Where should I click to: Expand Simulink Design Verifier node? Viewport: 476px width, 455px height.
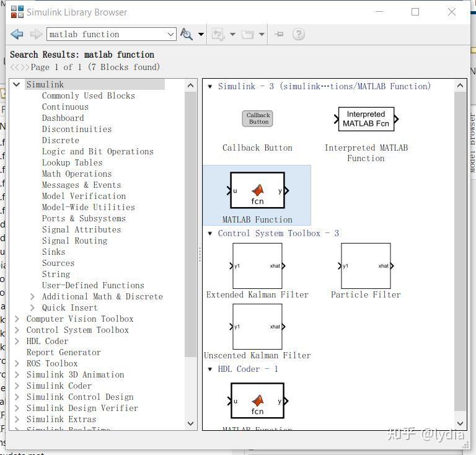(x=17, y=409)
